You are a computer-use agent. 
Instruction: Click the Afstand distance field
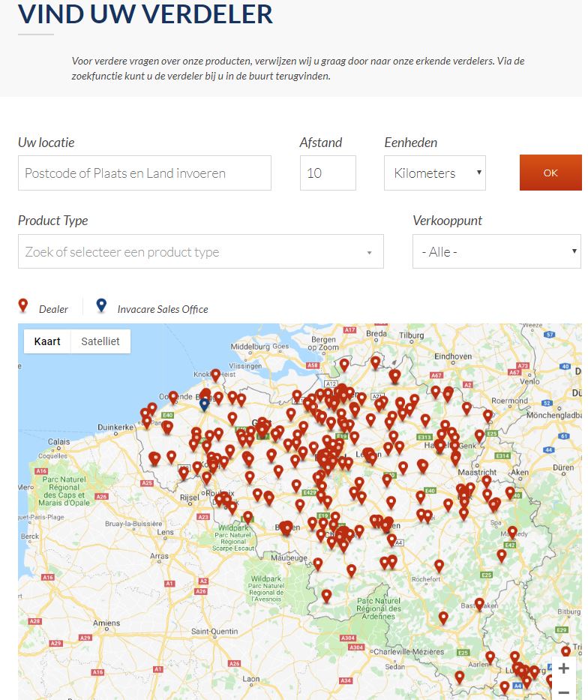[x=328, y=173]
